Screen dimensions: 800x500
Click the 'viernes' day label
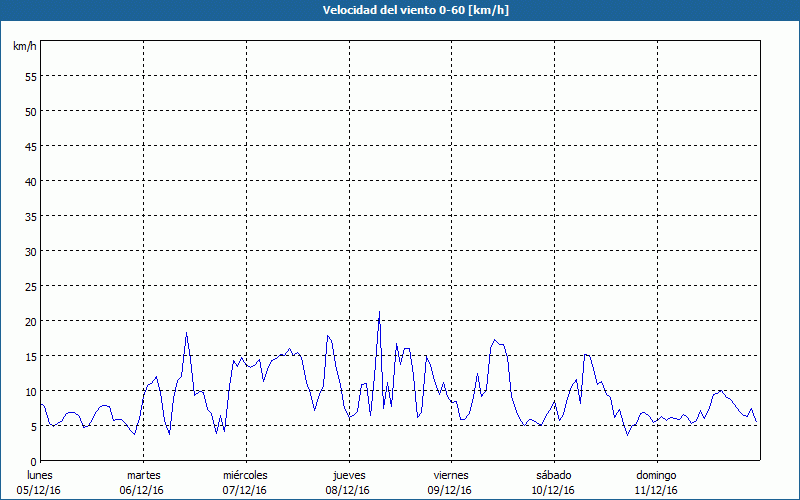(x=450, y=475)
